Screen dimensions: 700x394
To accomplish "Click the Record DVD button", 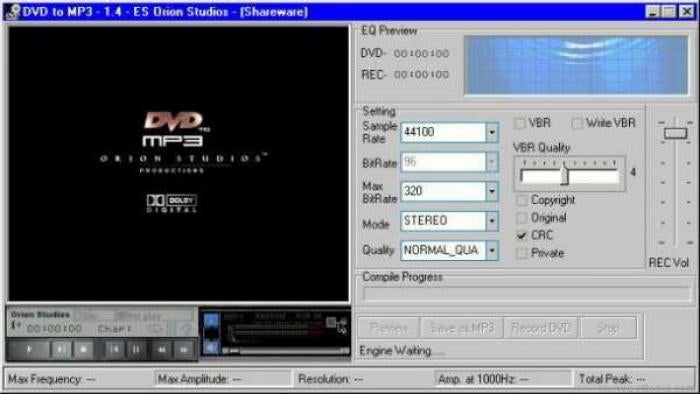I will (x=541, y=328).
